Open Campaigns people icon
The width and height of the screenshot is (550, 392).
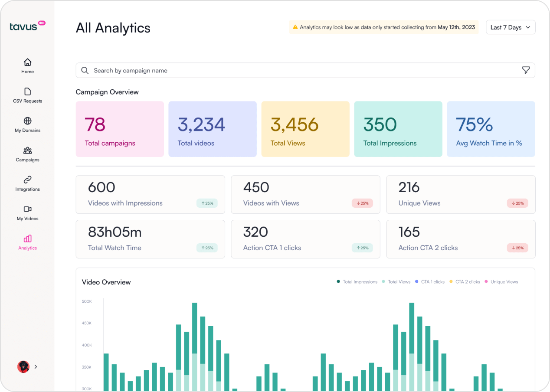point(27,150)
